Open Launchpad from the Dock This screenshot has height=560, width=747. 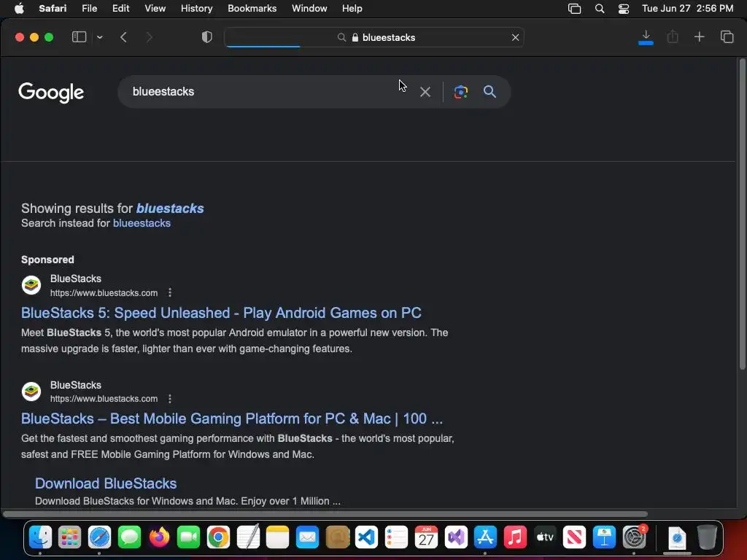click(69, 537)
